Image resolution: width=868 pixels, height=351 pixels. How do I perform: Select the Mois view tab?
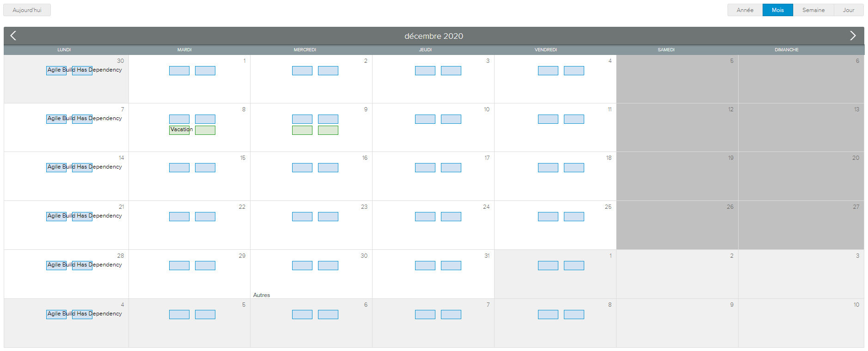(x=777, y=10)
